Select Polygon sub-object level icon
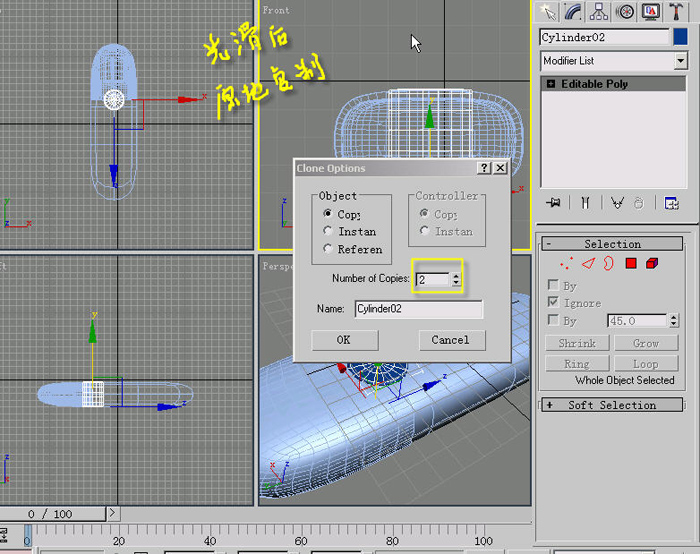Screen dimensions: 700x554 click(x=631, y=263)
